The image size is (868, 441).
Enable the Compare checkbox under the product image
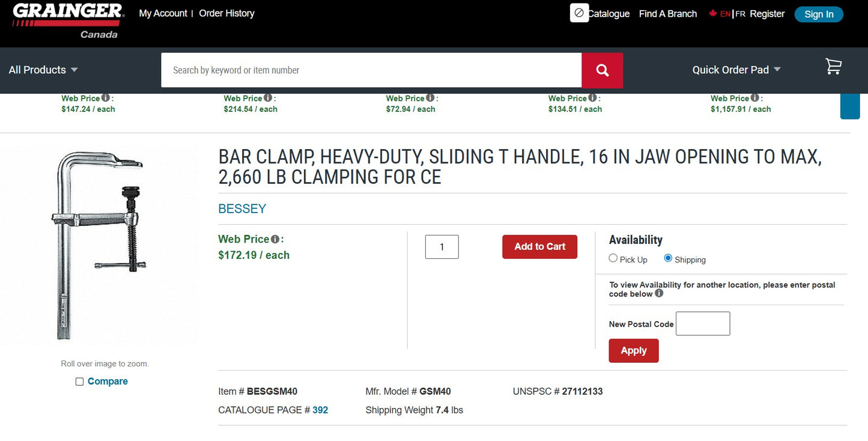point(79,381)
